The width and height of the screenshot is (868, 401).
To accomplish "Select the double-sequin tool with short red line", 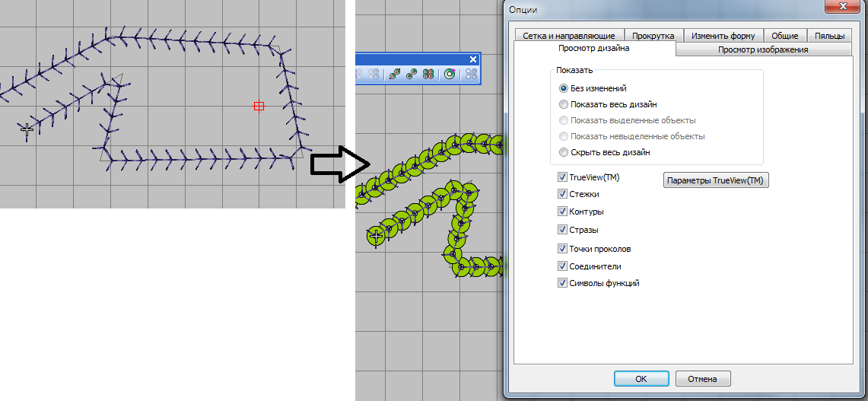I will click(x=412, y=74).
